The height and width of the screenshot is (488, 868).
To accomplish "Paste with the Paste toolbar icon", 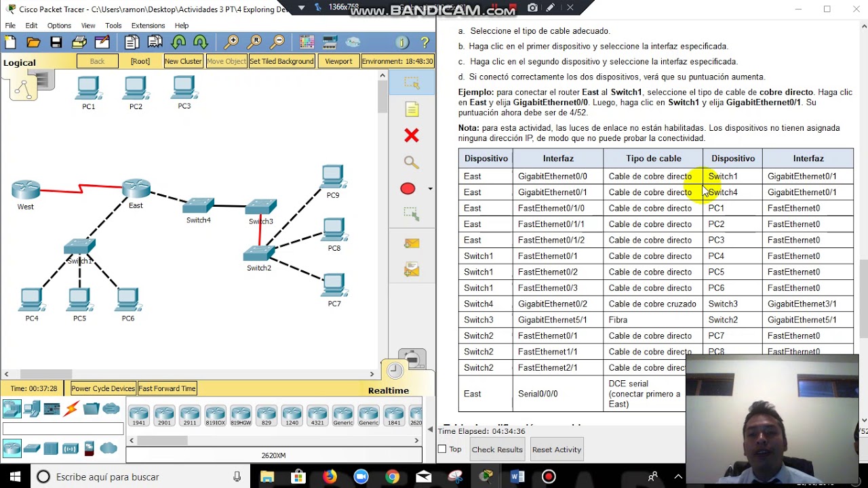I will coord(155,42).
